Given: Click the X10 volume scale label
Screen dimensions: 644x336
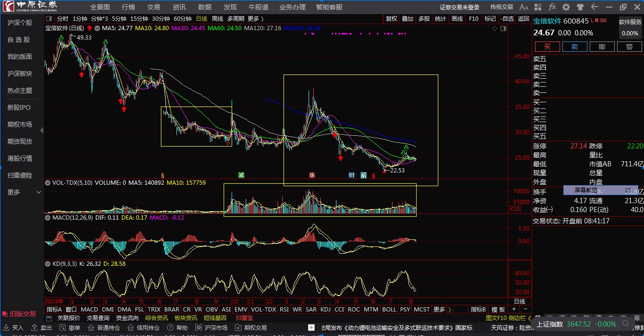Looking at the screenshot, I should pyautogui.click(x=515, y=209).
